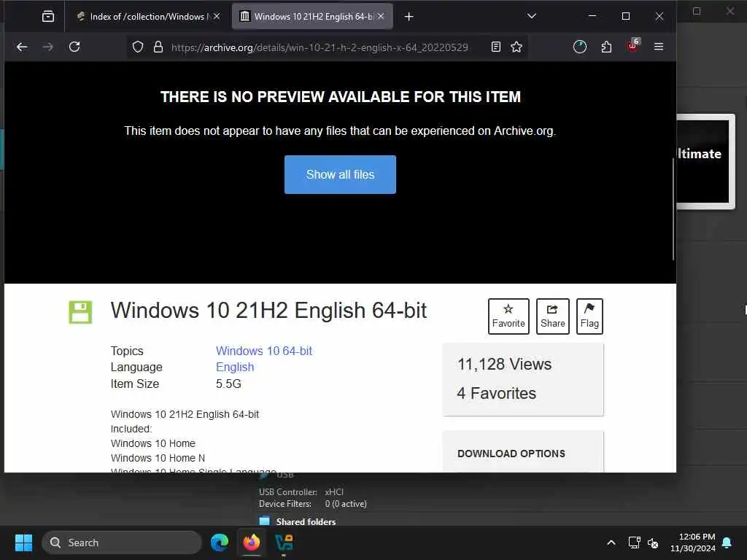The width and height of the screenshot is (747, 560).
Task: View site security padlock info
Action: point(158,47)
